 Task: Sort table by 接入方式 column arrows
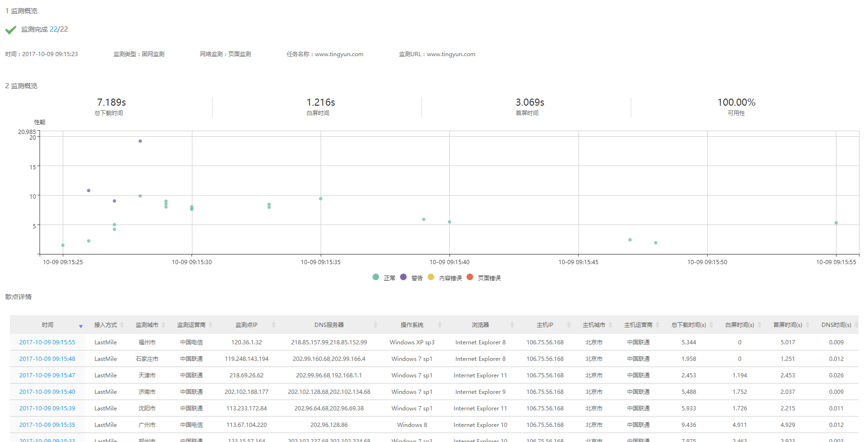[122, 325]
